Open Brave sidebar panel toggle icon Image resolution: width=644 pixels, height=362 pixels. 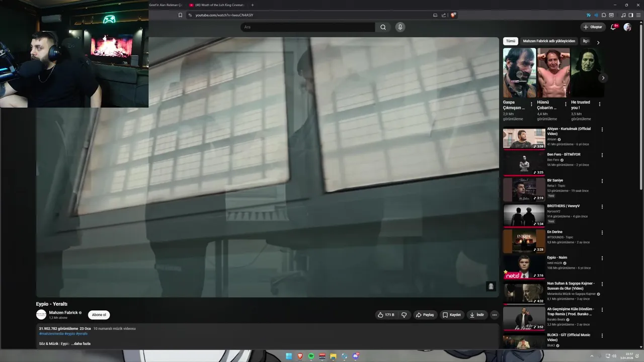[x=631, y=15]
